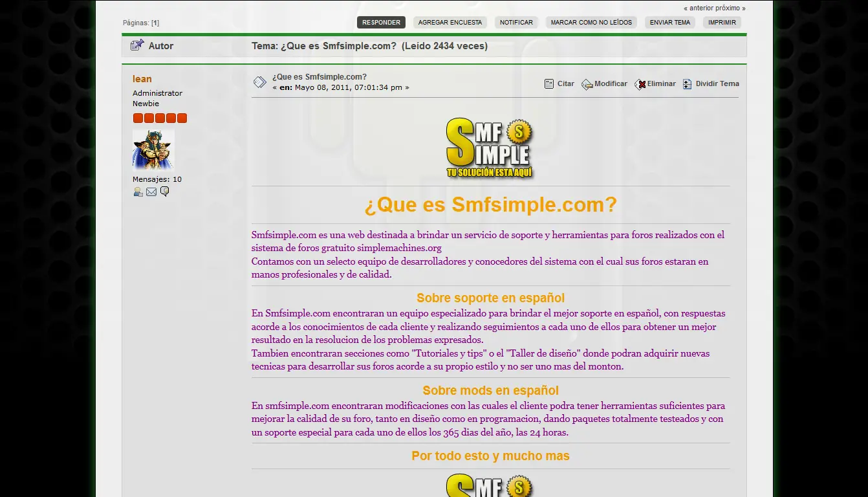The width and height of the screenshot is (868, 497).
Task: Click the post subject icon beside title
Action: (x=259, y=82)
